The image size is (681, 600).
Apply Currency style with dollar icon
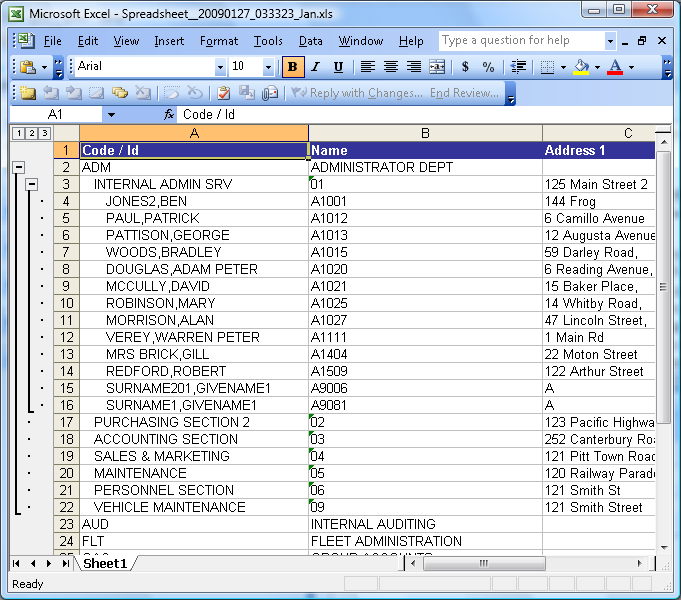[x=465, y=67]
